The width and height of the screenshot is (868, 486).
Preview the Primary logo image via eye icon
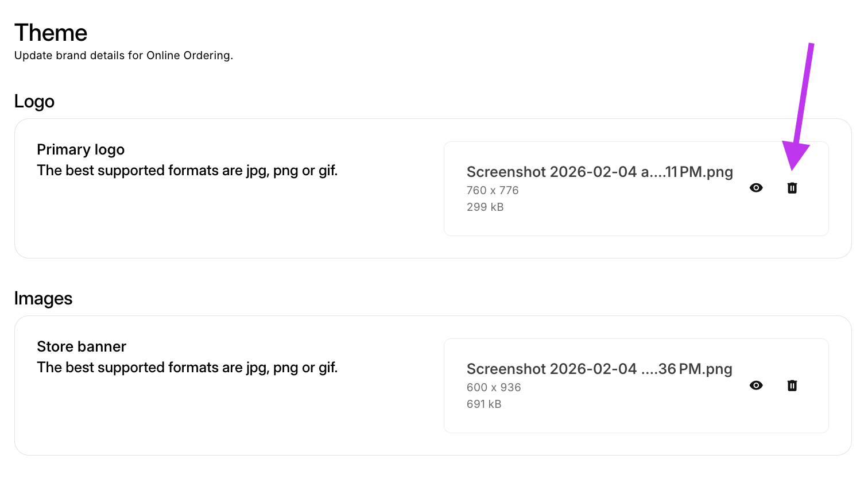pos(756,188)
